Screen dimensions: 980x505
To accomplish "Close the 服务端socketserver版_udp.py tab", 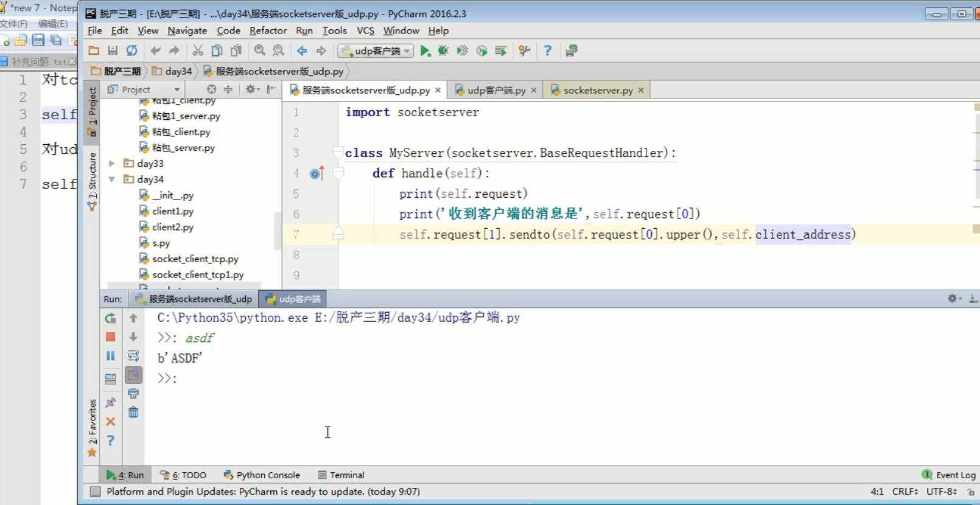I will (438, 90).
